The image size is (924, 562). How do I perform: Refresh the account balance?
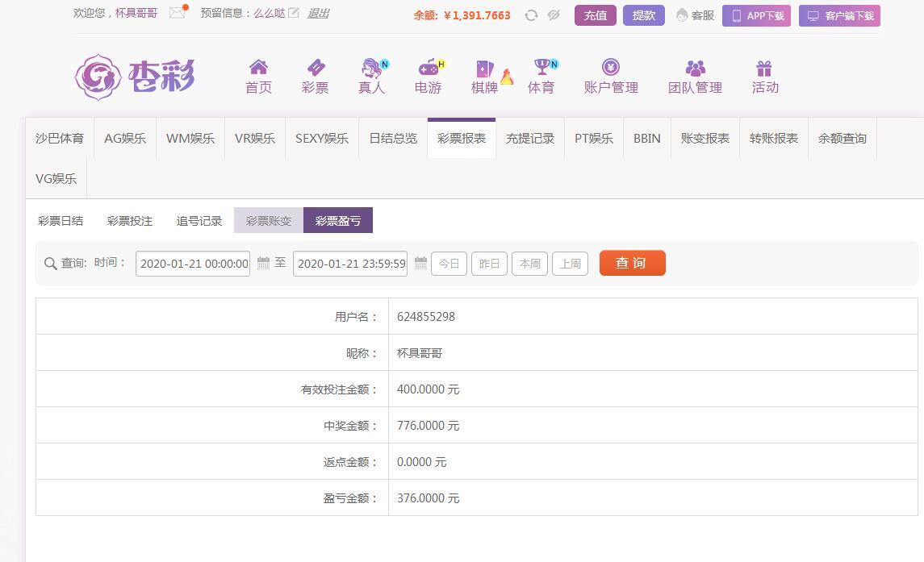[531, 15]
